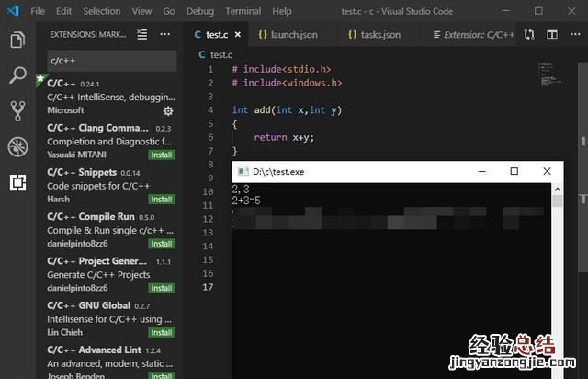588x379 pixels.
Task: Open the Debug view in activity bar
Action: point(17,146)
